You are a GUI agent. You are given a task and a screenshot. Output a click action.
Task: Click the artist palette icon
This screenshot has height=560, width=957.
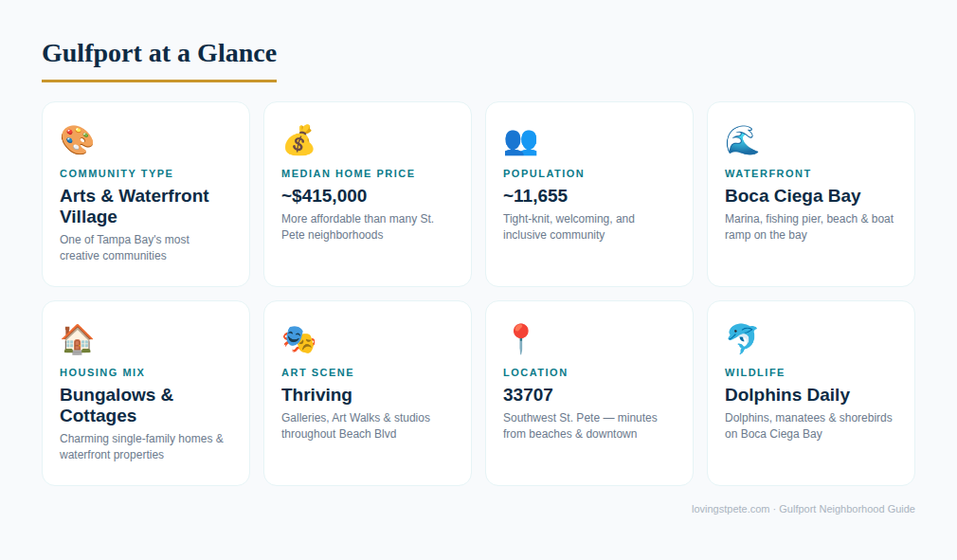point(77,139)
